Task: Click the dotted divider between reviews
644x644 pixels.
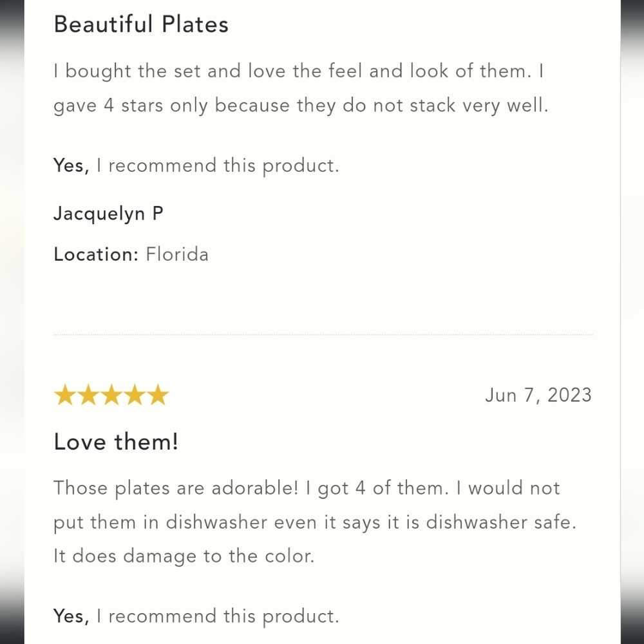Action: 323,335
